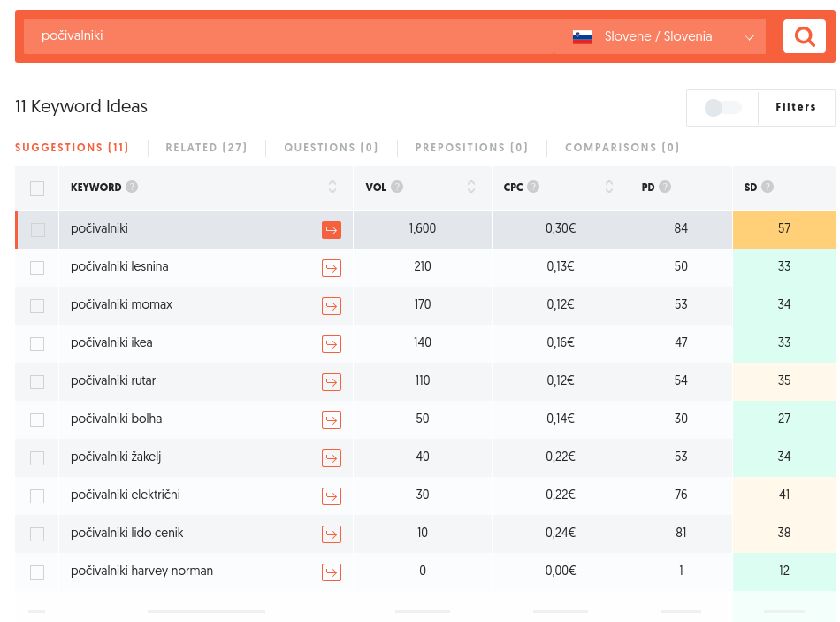The width and height of the screenshot is (840, 622).
Task: Switch to the Related (27) tab
Action: [x=206, y=148]
